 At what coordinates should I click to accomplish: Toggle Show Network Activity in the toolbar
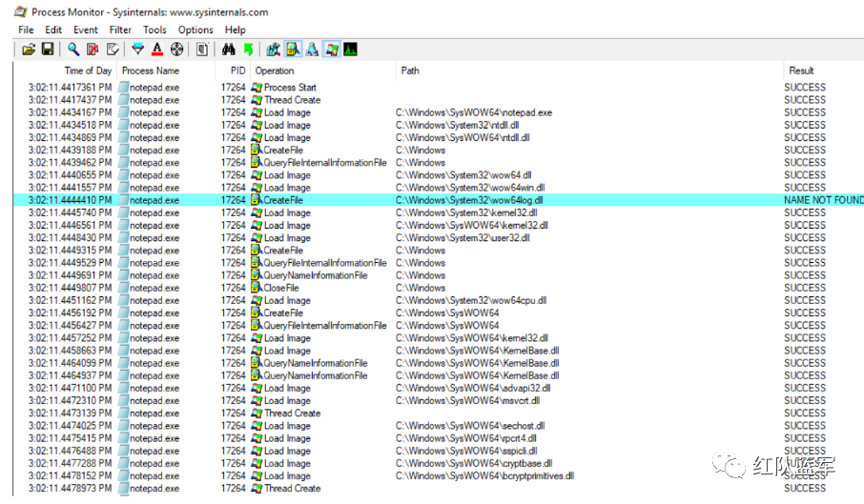coord(312,50)
